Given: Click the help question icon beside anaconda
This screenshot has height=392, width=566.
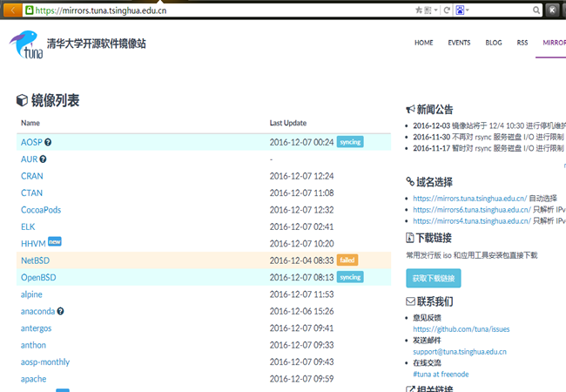Looking at the screenshot, I should pyautogui.click(x=60, y=311).
